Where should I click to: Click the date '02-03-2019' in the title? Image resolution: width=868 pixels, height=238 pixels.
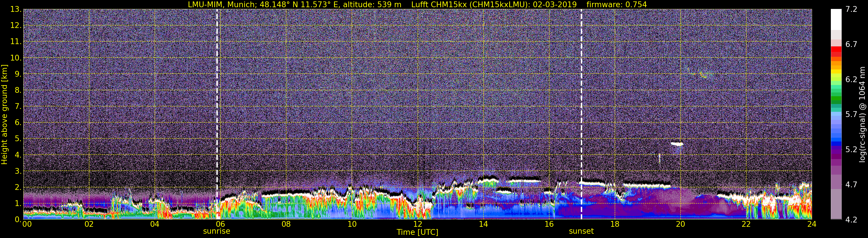[555, 4]
